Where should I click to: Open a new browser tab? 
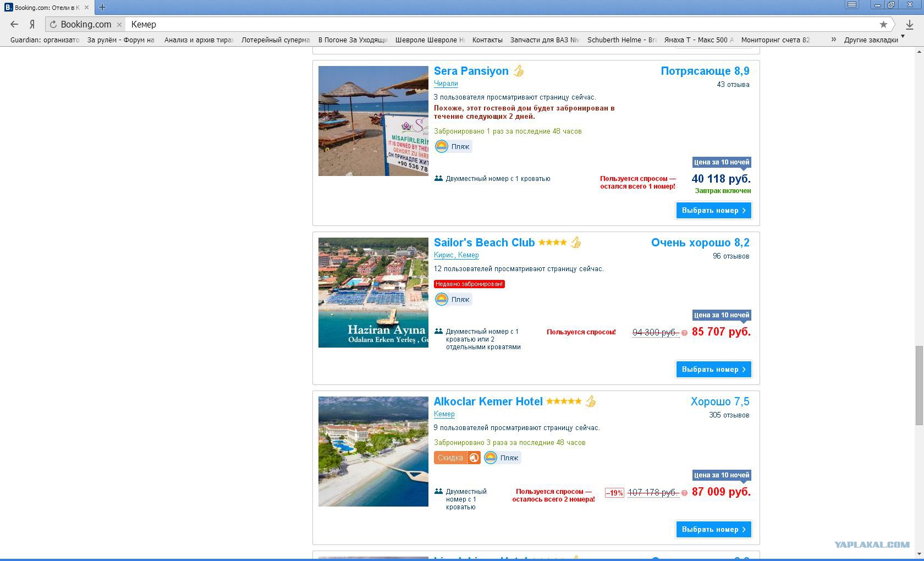click(x=102, y=7)
